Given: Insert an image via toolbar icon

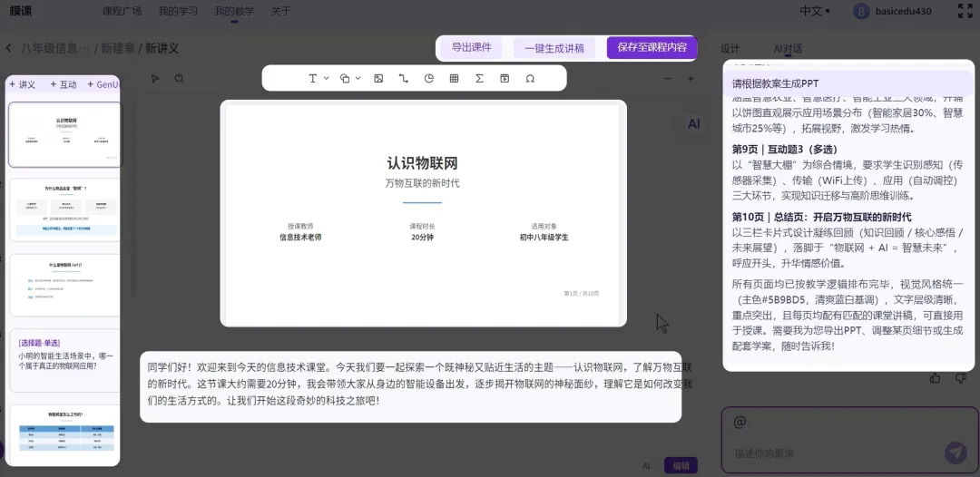Looking at the screenshot, I should [378, 78].
